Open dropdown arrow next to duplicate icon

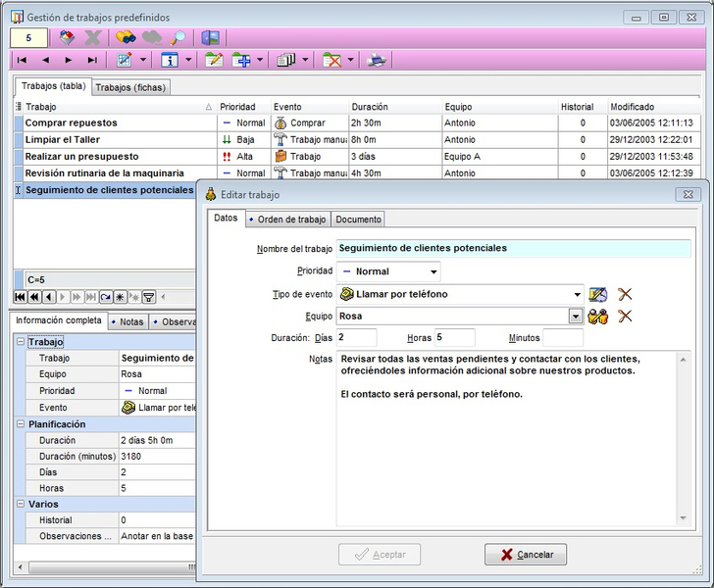[305, 60]
